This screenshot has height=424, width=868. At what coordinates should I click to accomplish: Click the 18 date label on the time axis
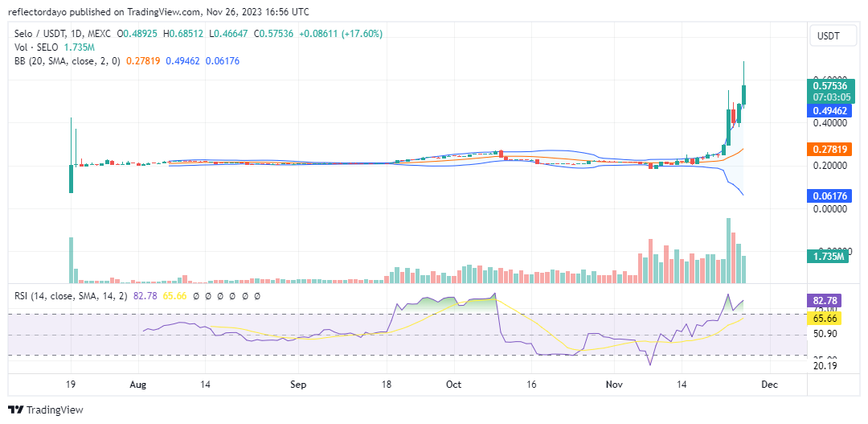tap(387, 385)
